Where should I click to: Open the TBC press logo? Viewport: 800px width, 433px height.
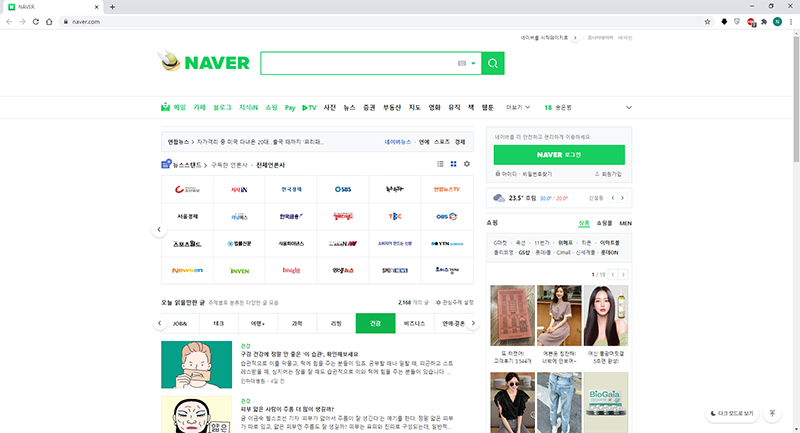[x=395, y=216]
